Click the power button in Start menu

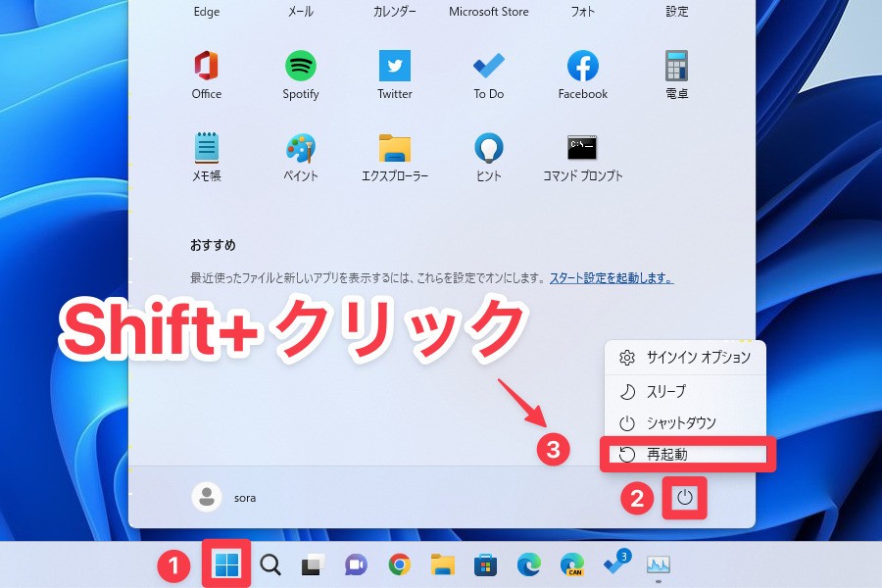coord(685,498)
